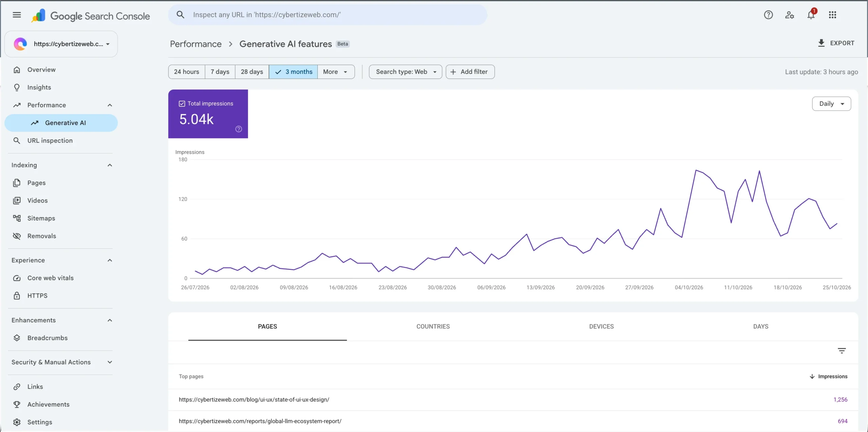Toggle Total impressions checkbox
868x432 pixels.
(x=182, y=104)
